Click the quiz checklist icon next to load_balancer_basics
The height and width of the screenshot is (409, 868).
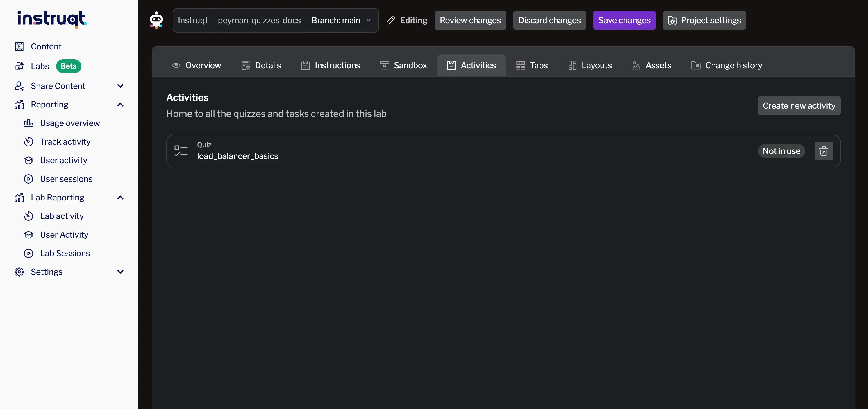[181, 150]
